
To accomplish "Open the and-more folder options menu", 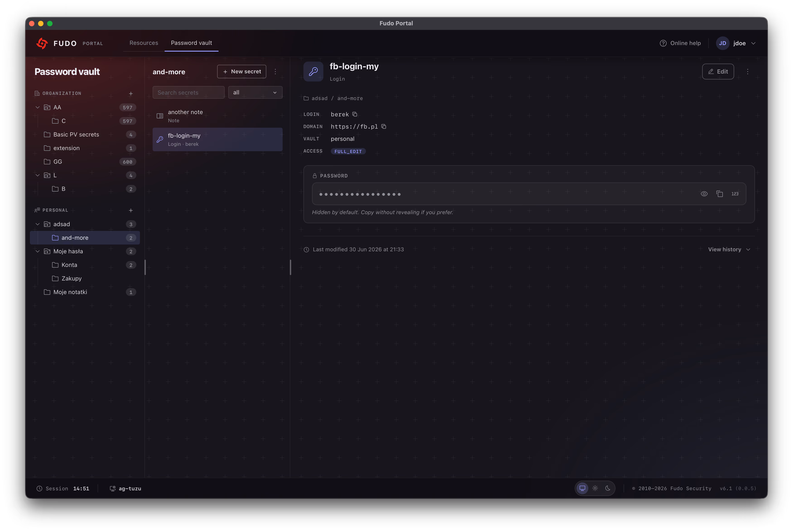I will (275, 72).
